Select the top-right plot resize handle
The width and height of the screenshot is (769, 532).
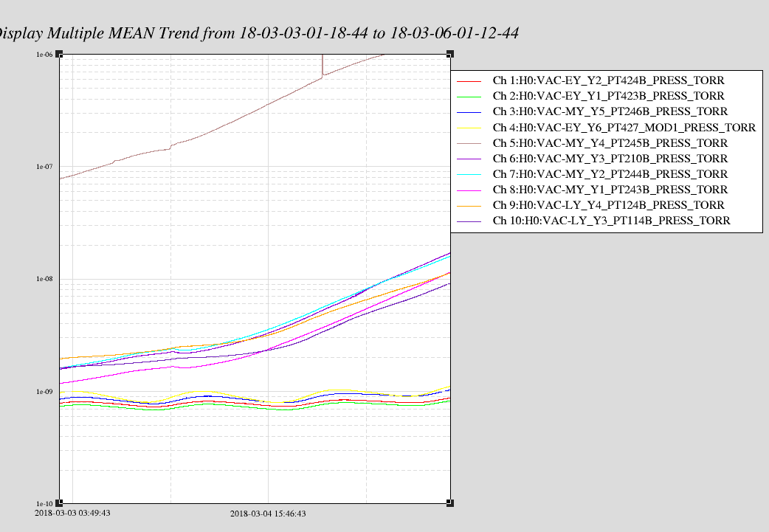450,54
